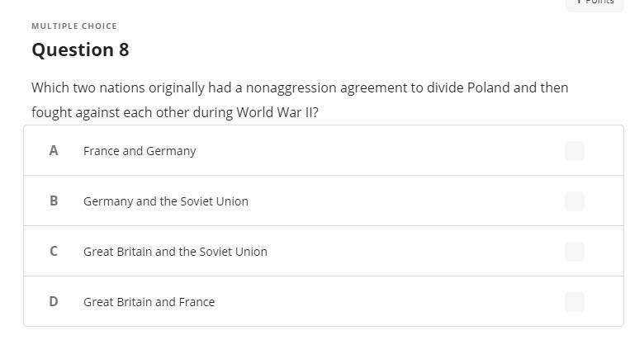Click the letter B option label

(54, 201)
